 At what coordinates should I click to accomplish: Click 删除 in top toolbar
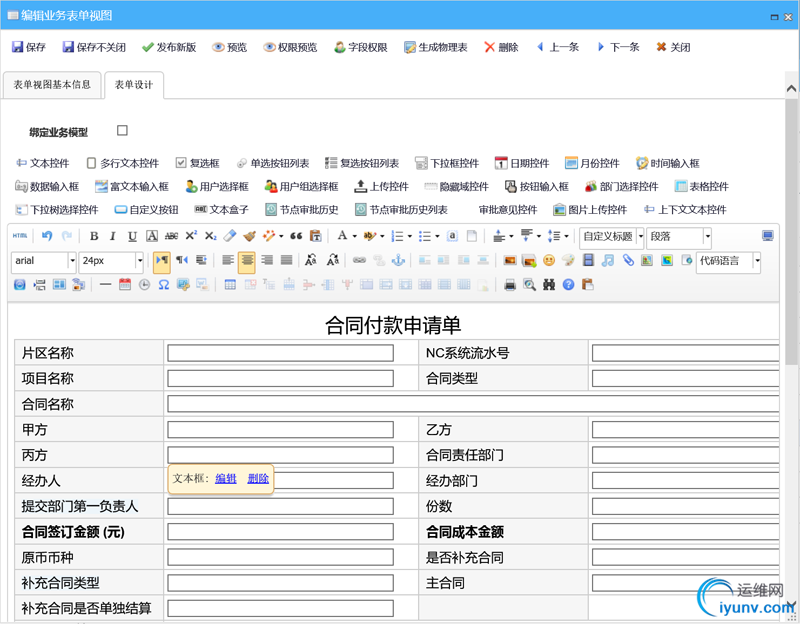pyautogui.click(x=501, y=47)
